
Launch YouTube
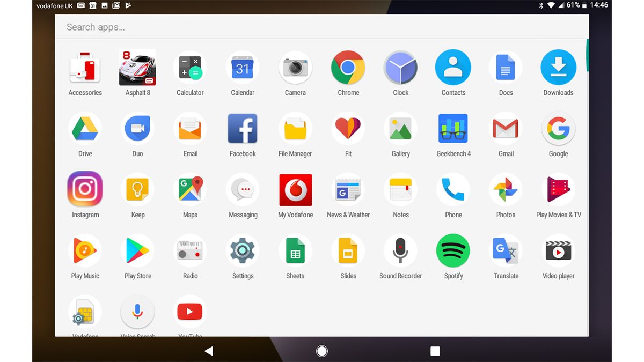point(190,311)
